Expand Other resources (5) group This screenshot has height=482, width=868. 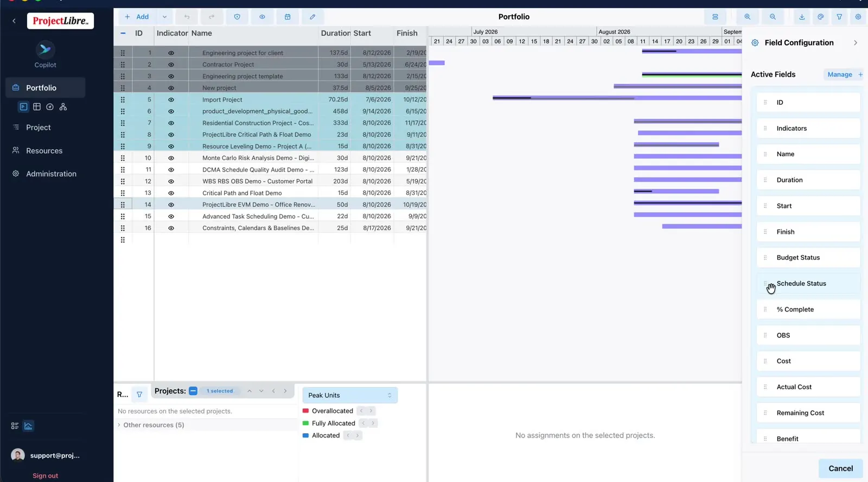(x=119, y=425)
